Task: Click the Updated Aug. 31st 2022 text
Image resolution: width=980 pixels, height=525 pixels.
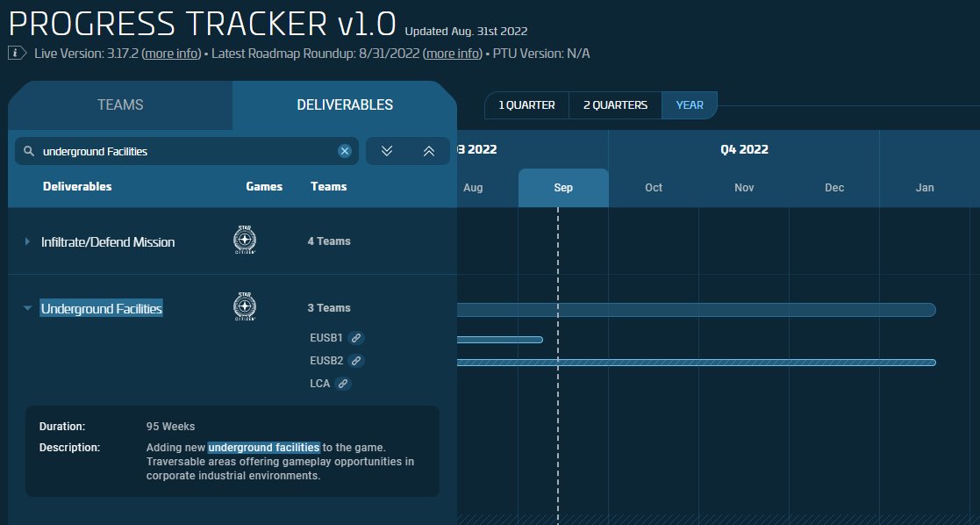Action: pyautogui.click(x=466, y=31)
